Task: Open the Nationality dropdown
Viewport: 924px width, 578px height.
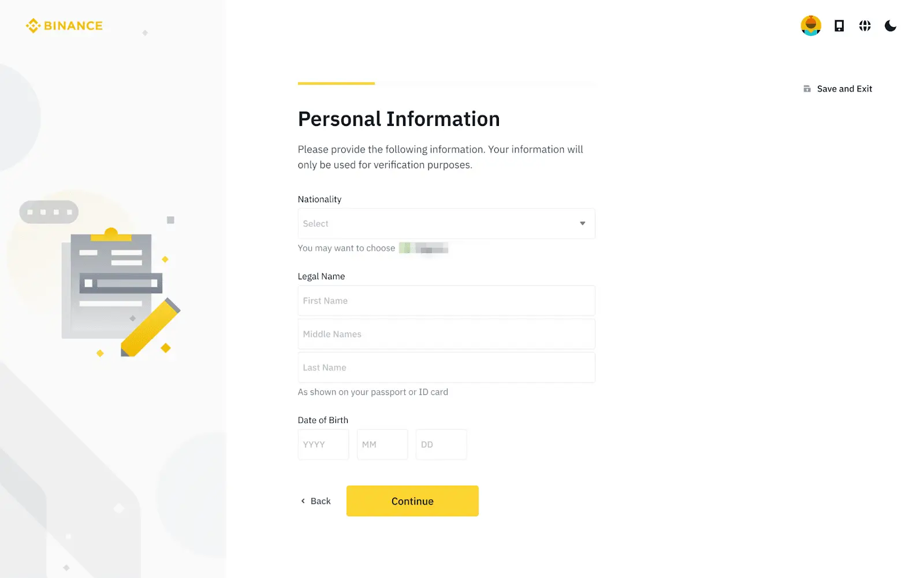Action: click(439, 224)
